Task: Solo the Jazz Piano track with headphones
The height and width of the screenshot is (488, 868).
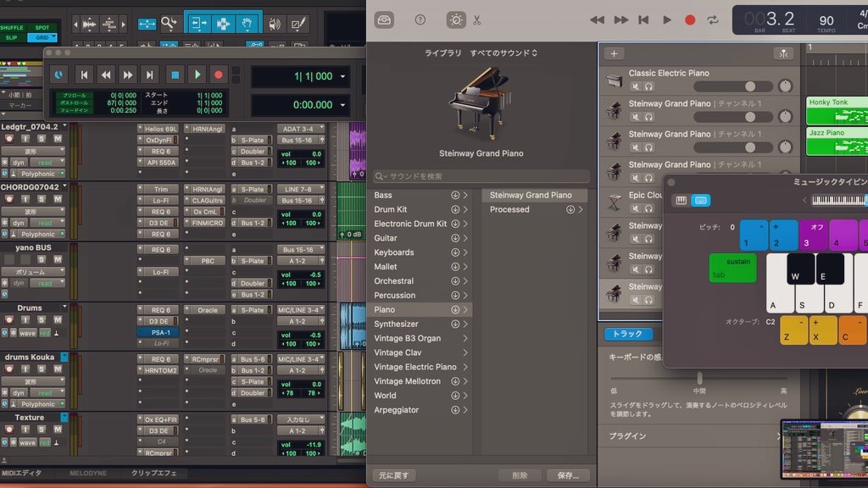Action: click(x=649, y=147)
